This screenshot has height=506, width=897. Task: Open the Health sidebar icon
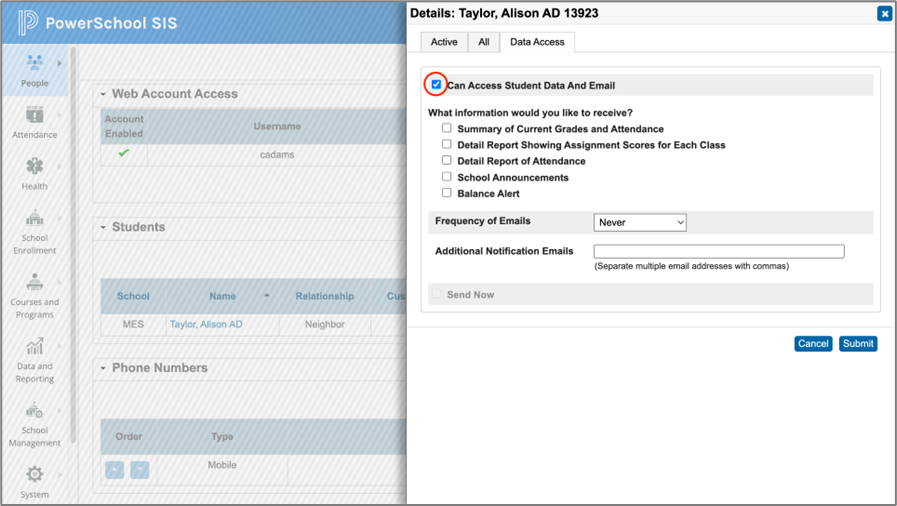[34, 166]
